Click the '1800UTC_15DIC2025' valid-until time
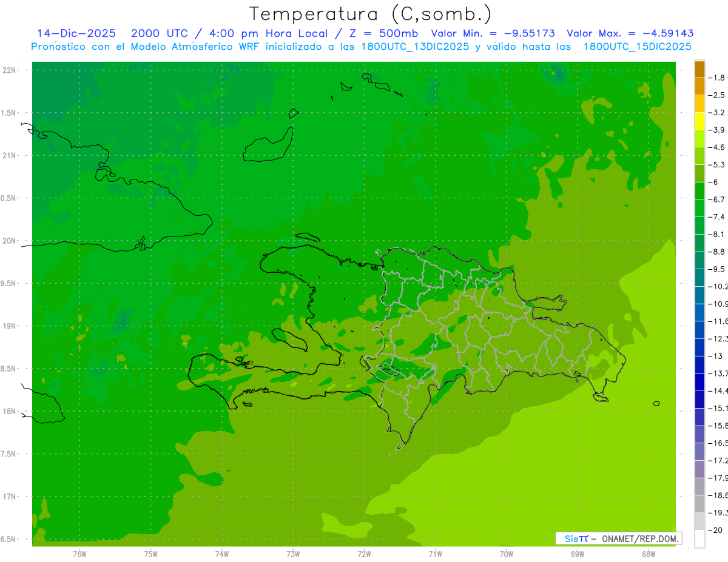The image size is (728, 562). 638,47
